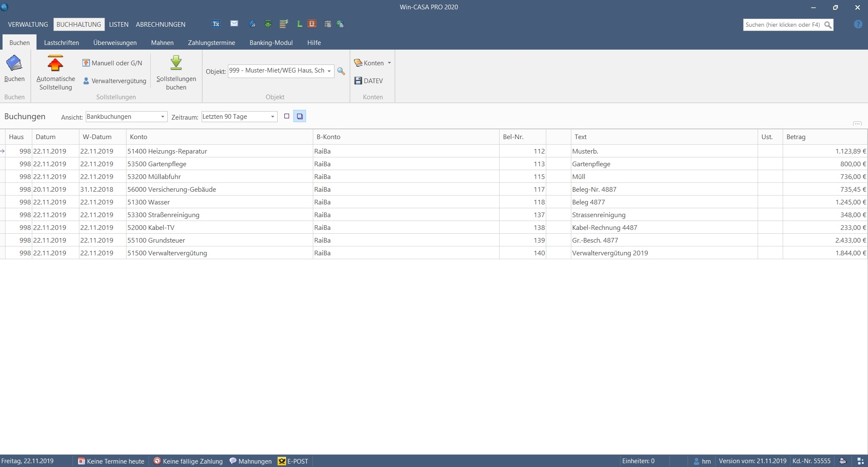This screenshot has height=467, width=868.
Task: Open the Zeitraum Letzten 90 Tage dropdown
Action: pos(272,117)
